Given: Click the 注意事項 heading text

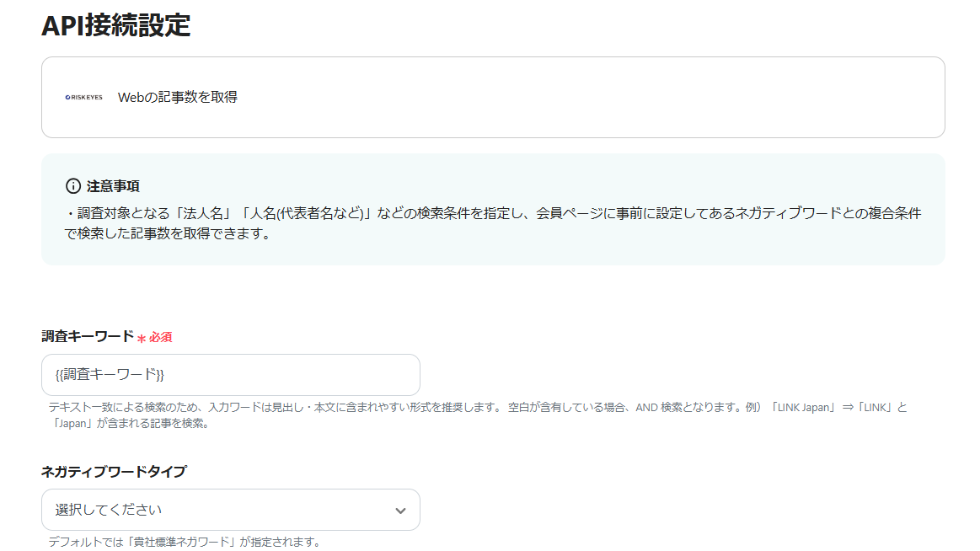Looking at the screenshot, I should (113, 186).
